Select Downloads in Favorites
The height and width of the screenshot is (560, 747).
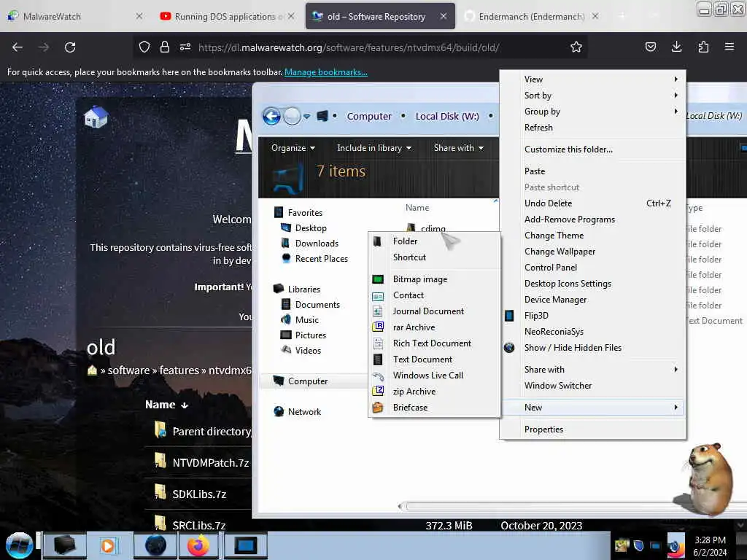pos(317,244)
